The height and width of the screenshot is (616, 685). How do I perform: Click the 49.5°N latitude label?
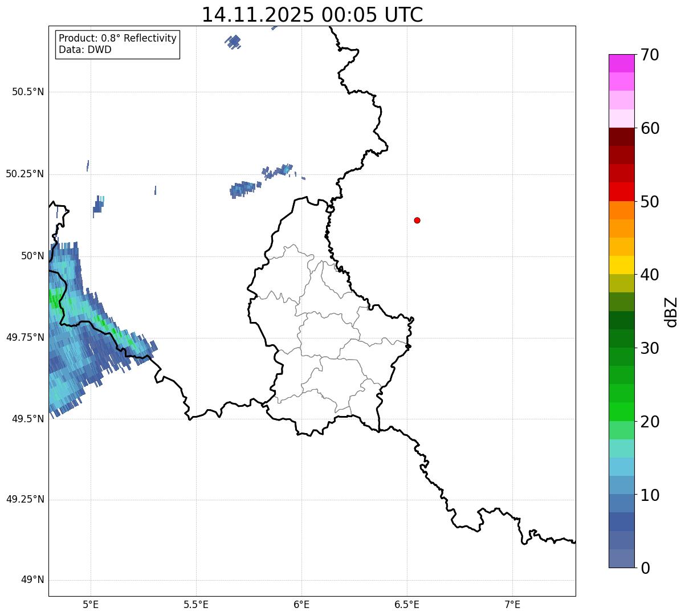pyautogui.click(x=28, y=418)
